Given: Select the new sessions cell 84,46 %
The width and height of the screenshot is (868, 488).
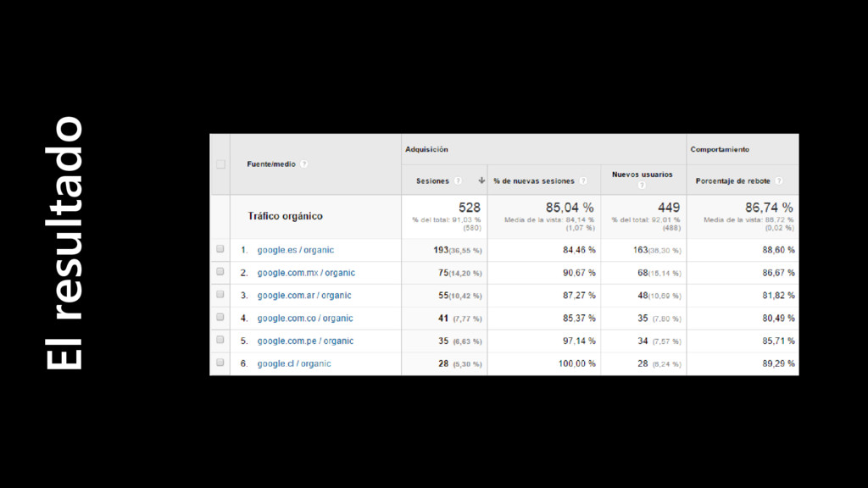Looking at the screenshot, I should (579, 250).
